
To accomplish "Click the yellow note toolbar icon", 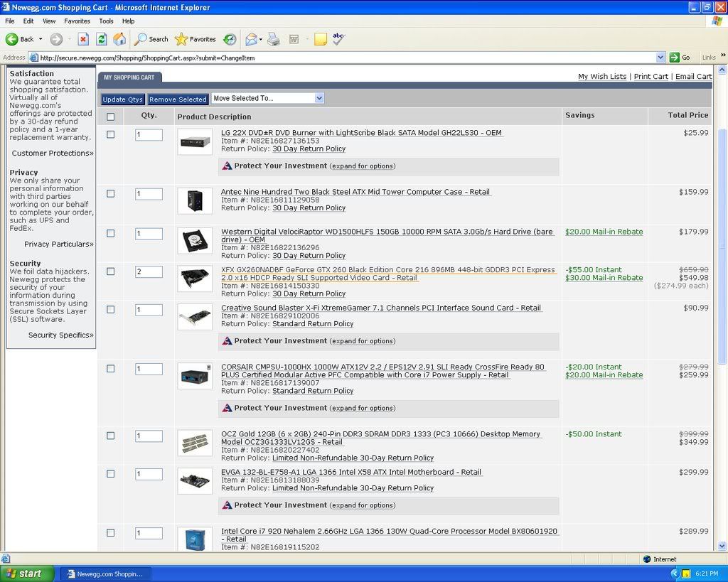I will (x=321, y=40).
